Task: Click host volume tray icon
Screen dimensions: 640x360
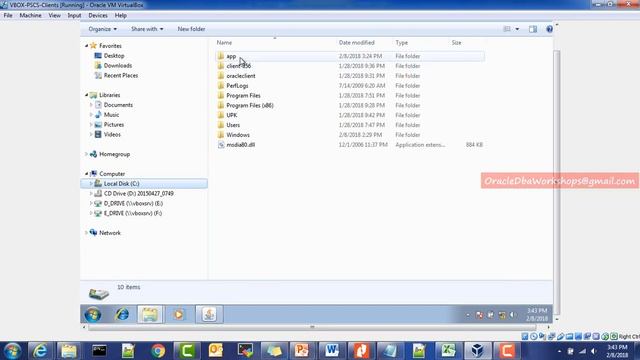Action: point(594,351)
